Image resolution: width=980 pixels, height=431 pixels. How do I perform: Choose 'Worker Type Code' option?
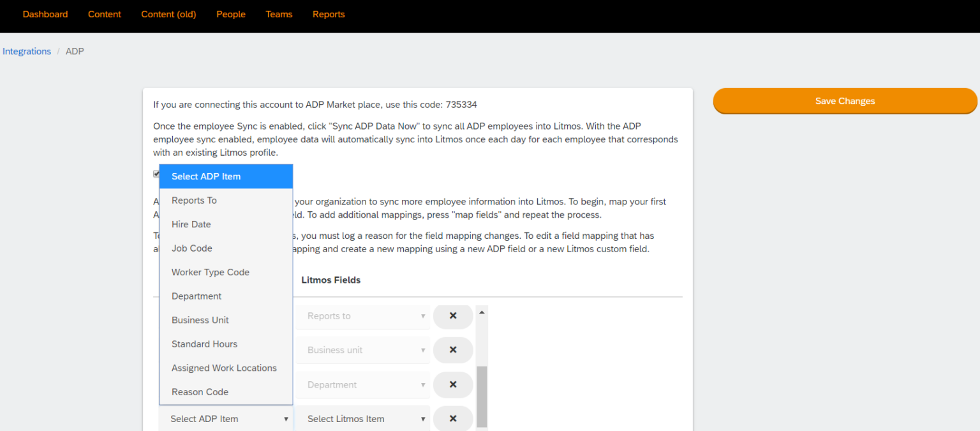pyautogui.click(x=226, y=272)
